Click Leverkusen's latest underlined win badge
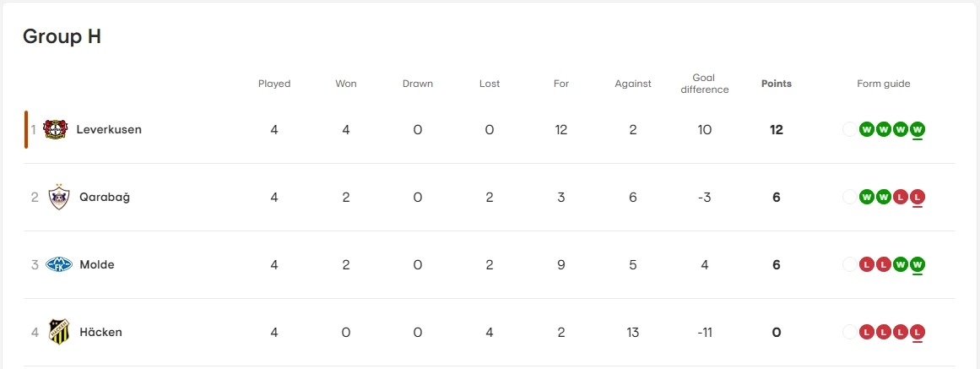Viewport: 980px width, 369px height. coord(918,129)
